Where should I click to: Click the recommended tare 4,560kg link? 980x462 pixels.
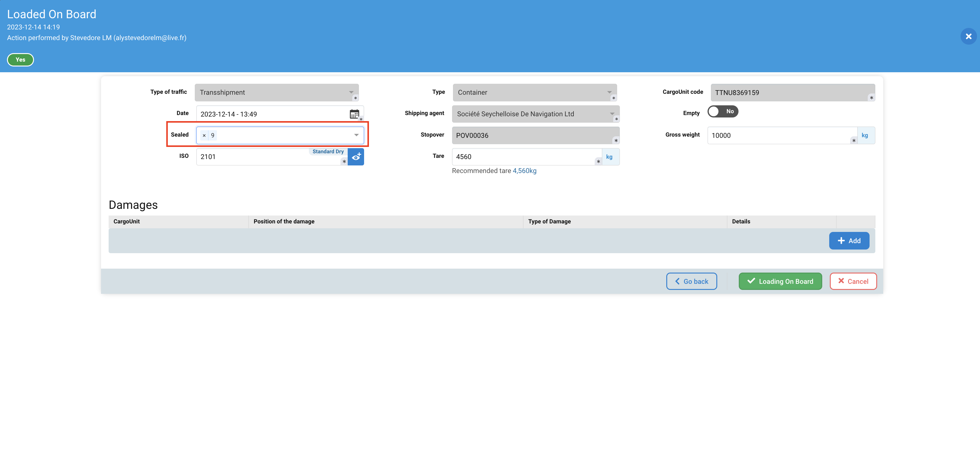(x=524, y=171)
